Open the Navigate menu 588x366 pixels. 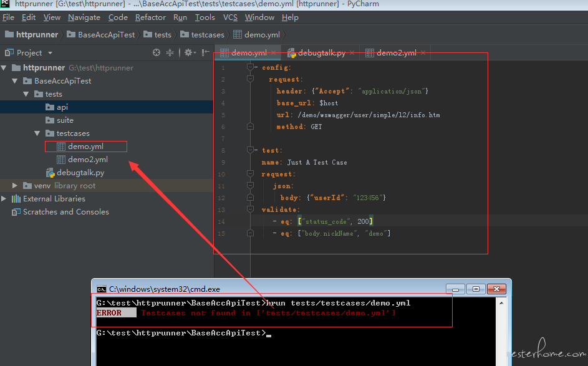[x=84, y=17]
